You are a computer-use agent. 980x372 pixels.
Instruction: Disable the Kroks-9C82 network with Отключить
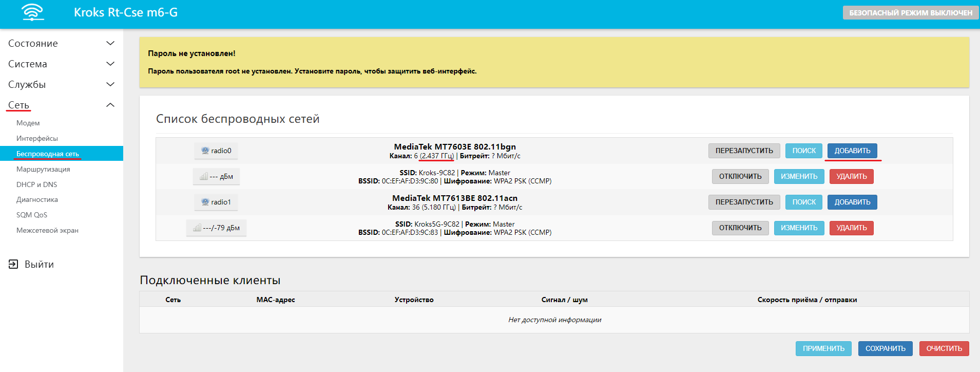coord(740,176)
